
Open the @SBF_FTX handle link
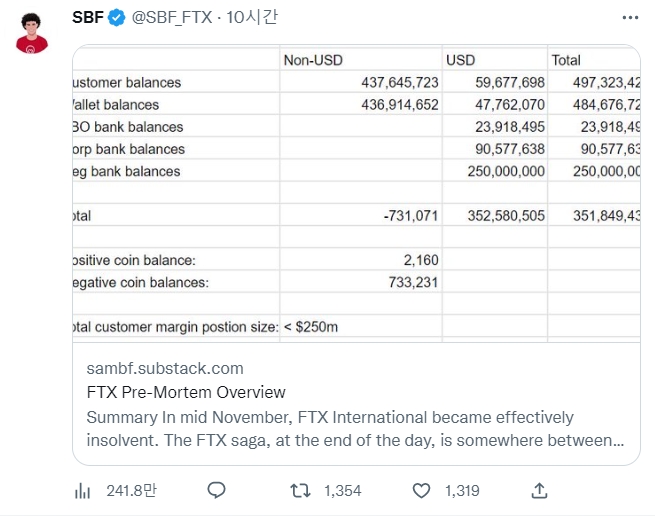click(x=172, y=18)
